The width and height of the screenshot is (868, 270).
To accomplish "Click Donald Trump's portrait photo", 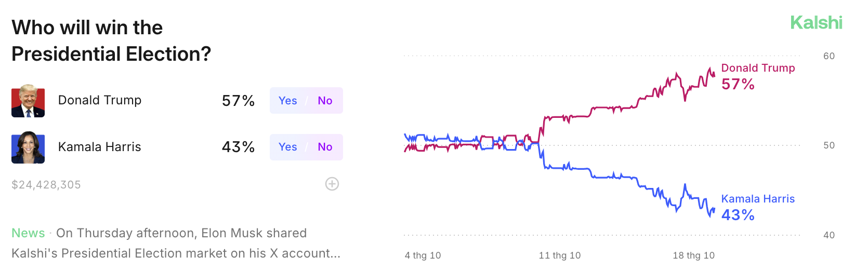I will pos(28,101).
